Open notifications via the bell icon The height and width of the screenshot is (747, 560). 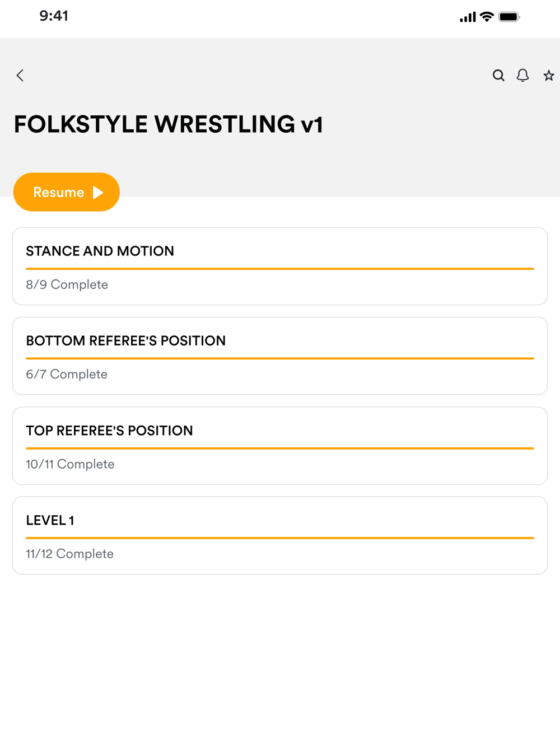click(x=522, y=76)
